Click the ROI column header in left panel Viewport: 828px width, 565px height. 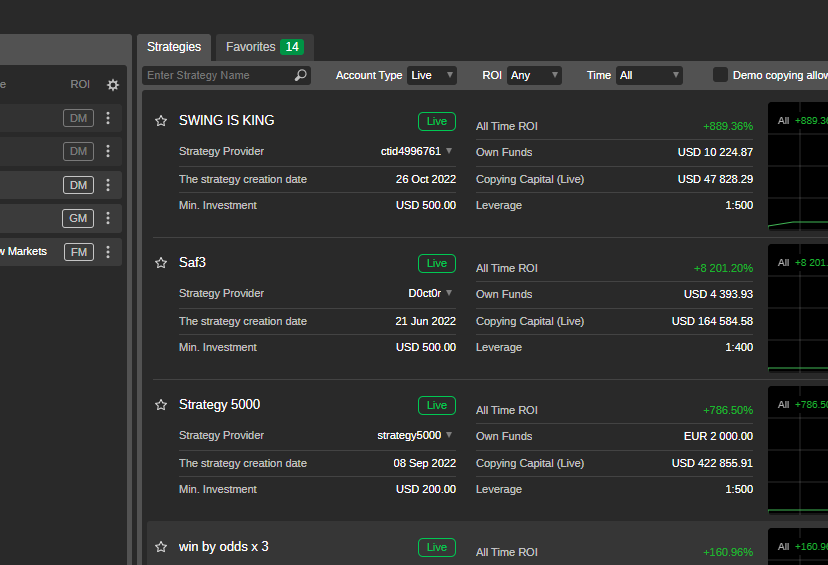(x=80, y=84)
